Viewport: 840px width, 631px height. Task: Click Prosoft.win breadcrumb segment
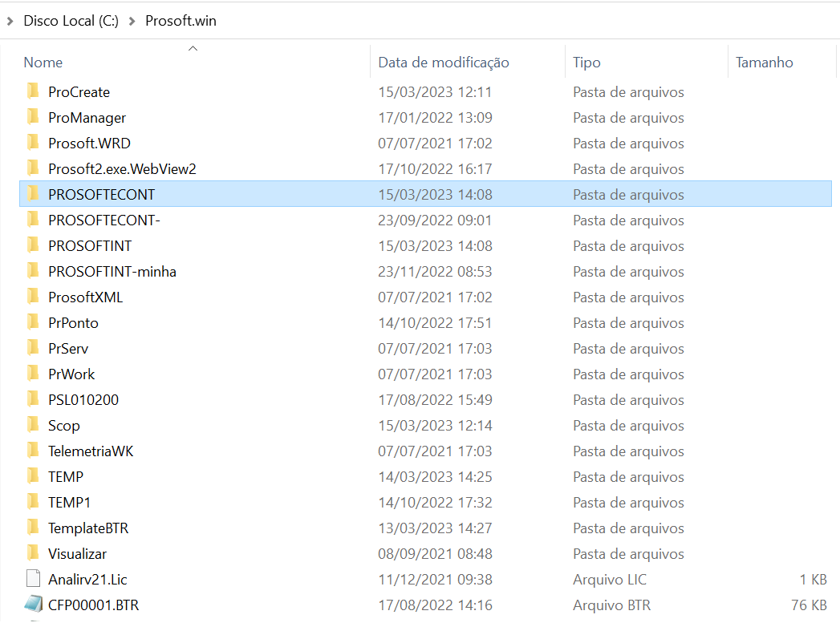pos(181,21)
